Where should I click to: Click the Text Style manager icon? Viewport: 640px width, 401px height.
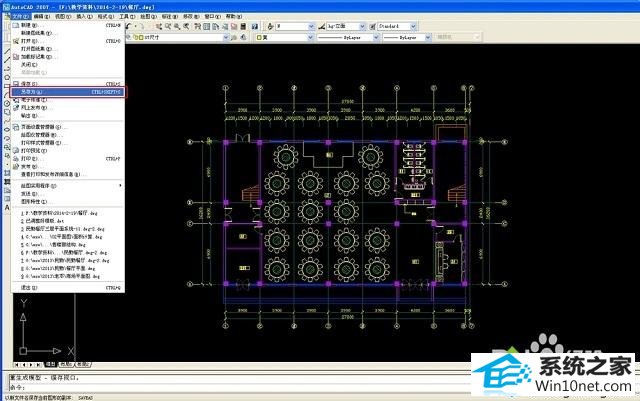coord(270,26)
